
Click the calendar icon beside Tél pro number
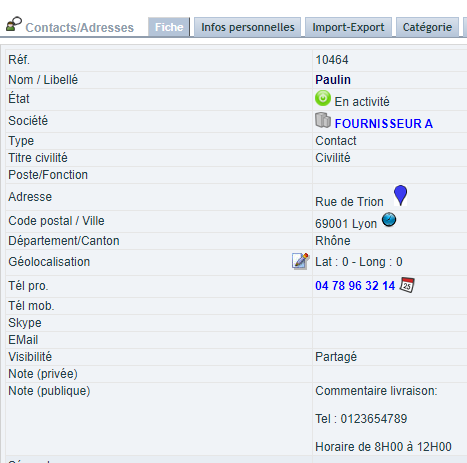(407, 285)
